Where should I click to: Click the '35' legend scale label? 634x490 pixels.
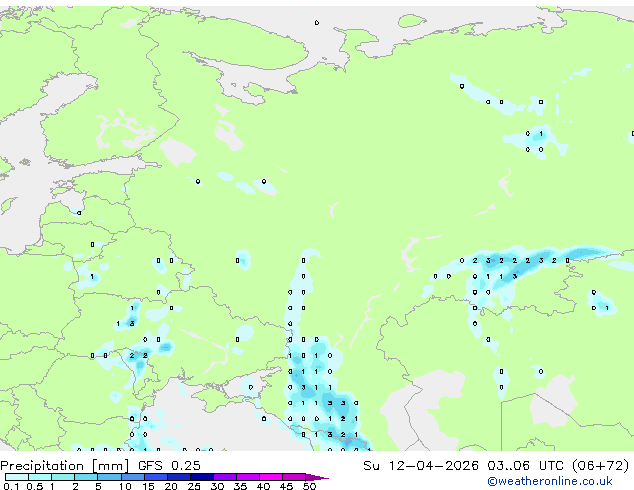click(240, 486)
